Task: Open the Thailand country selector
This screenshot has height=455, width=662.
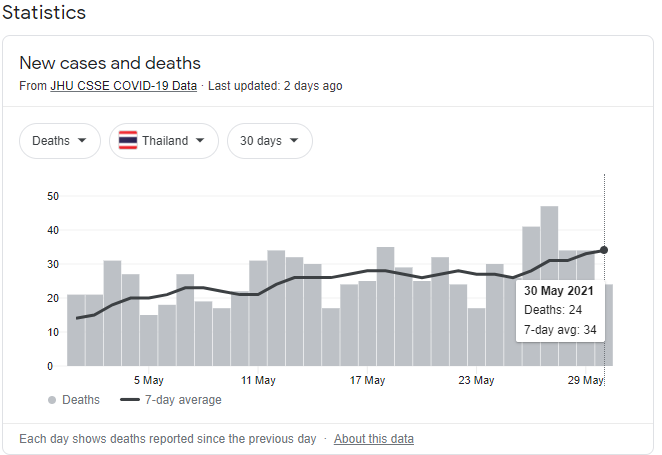Action: coord(164,141)
